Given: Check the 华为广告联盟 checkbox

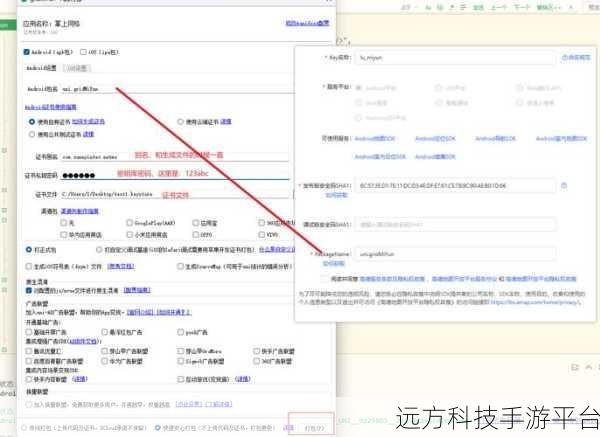Looking at the screenshot, I should pos(104,361).
